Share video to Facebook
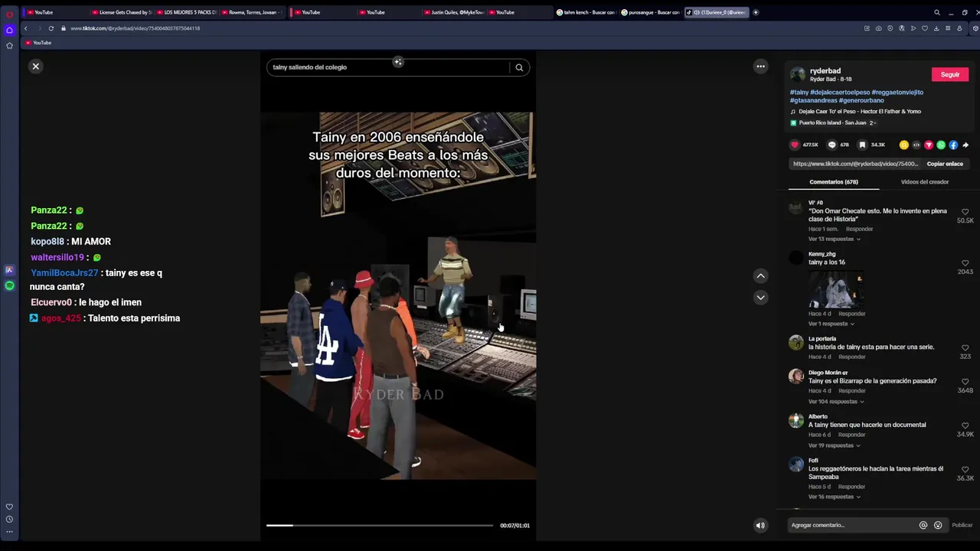This screenshot has width=980, height=551. (953, 145)
